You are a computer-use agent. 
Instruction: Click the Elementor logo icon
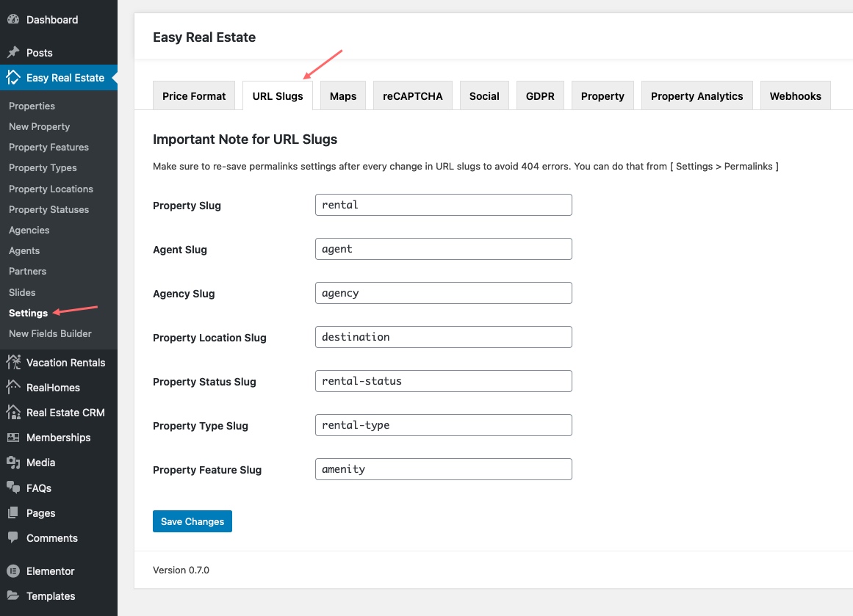pyautogui.click(x=13, y=571)
